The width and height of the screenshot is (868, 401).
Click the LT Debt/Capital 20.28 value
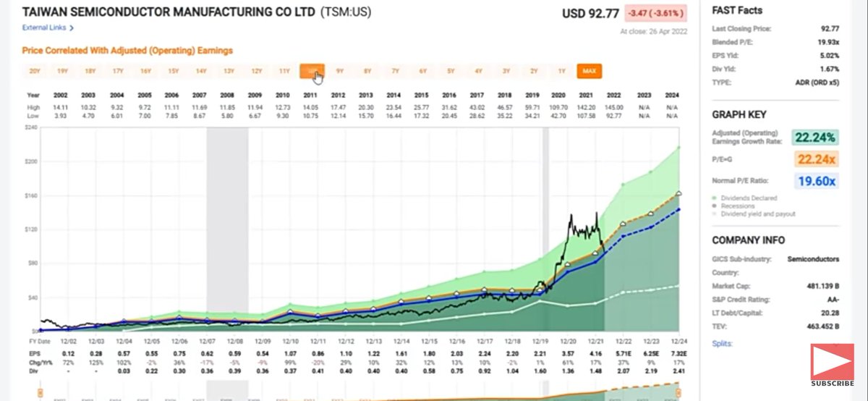[x=830, y=313]
